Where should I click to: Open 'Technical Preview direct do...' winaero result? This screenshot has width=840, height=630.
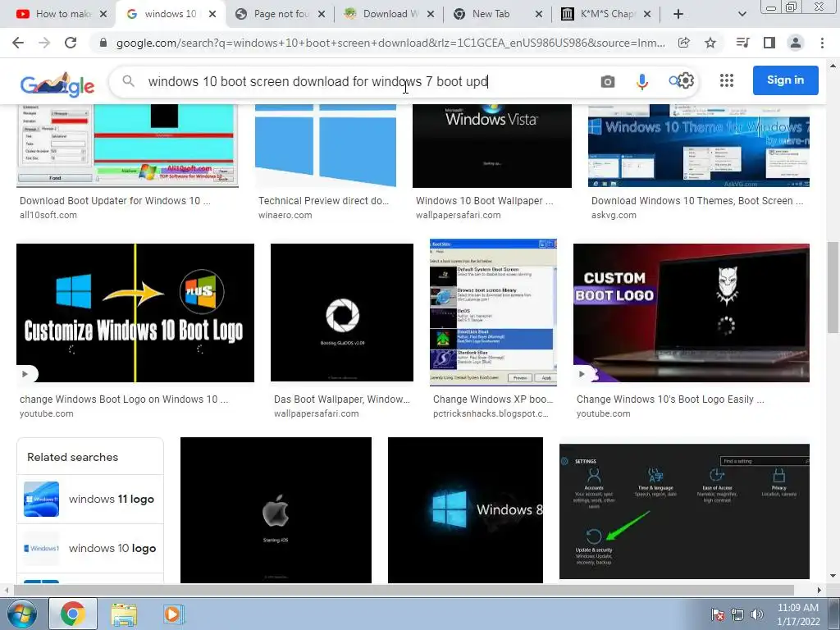click(x=323, y=201)
